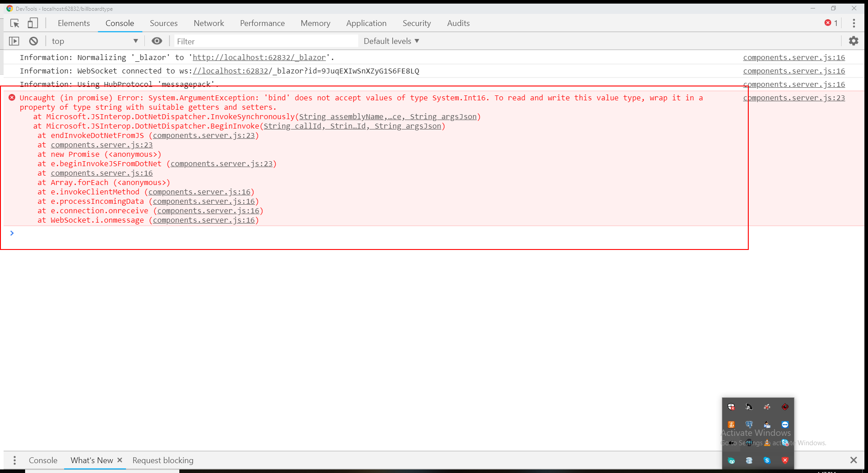Create a live expression with the eye icon
The image size is (868, 473).
coord(156,41)
